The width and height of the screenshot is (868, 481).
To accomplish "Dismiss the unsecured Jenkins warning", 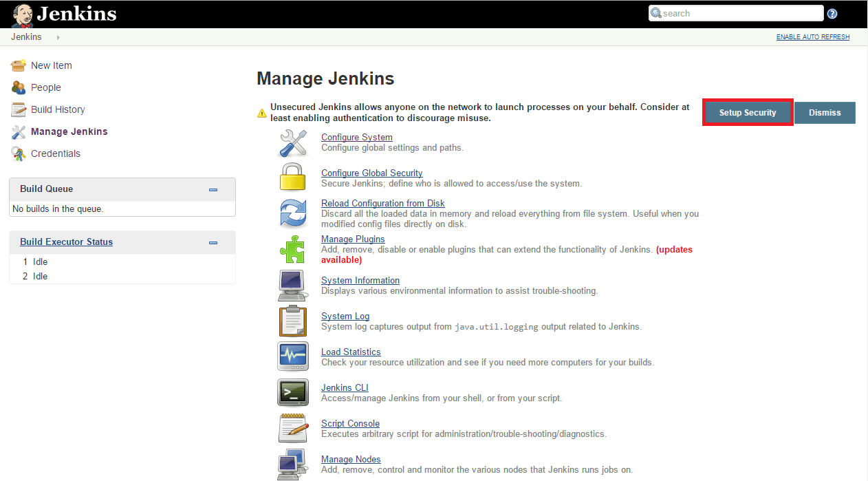I will click(x=825, y=113).
